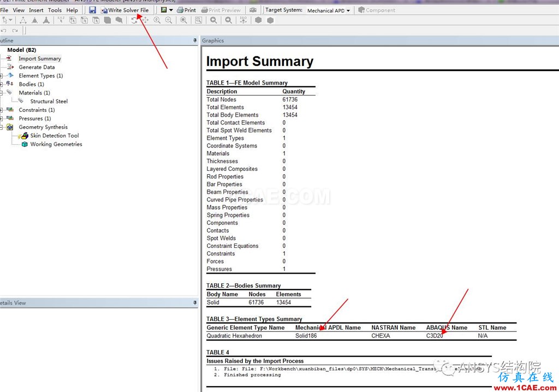
Task: Select the zoom plus magnifier tool
Action: (169, 20)
